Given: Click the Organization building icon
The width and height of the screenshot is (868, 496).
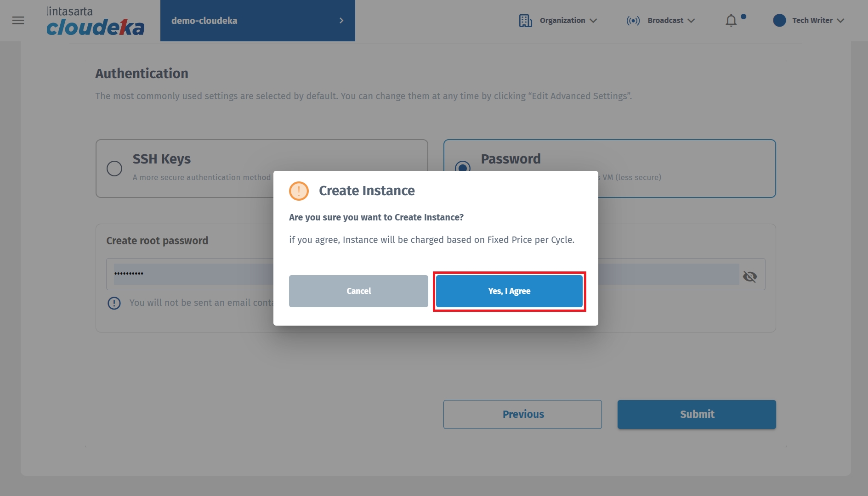Looking at the screenshot, I should (x=525, y=21).
